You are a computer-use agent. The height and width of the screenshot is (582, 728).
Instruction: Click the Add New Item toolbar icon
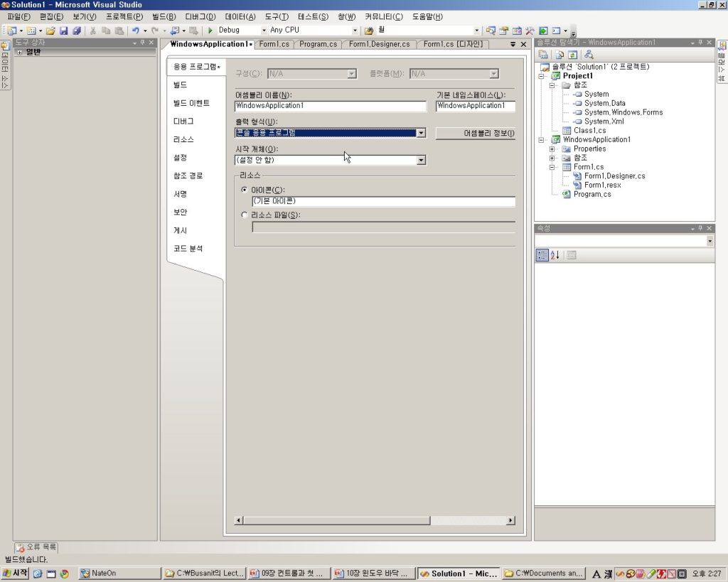[x=31, y=31]
